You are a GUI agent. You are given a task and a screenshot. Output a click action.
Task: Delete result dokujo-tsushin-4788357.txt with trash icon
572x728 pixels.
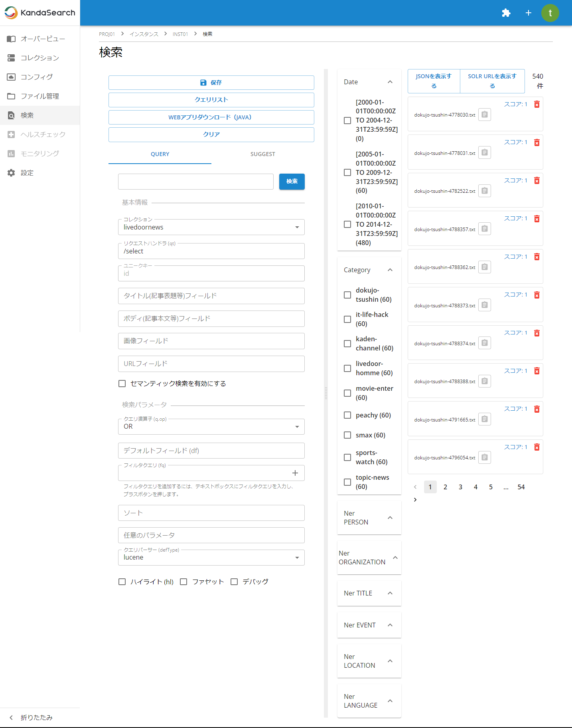(x=537, y=219)
